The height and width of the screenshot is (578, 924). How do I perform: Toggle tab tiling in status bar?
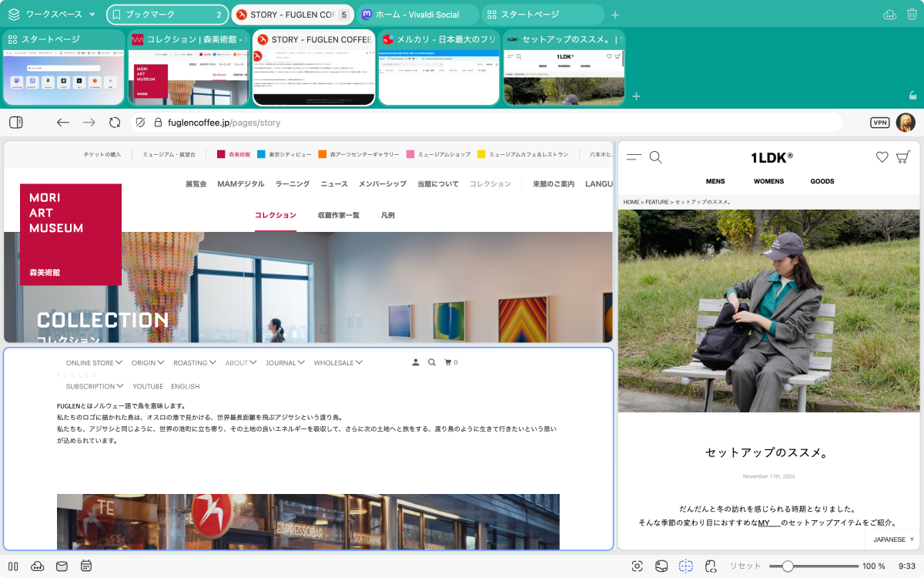[685, 566]
